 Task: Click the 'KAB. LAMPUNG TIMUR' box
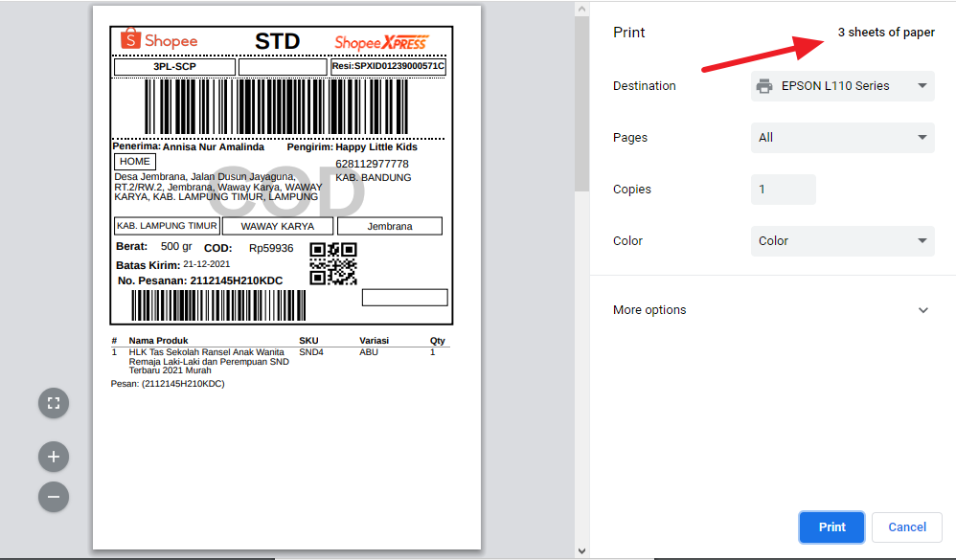167,226
